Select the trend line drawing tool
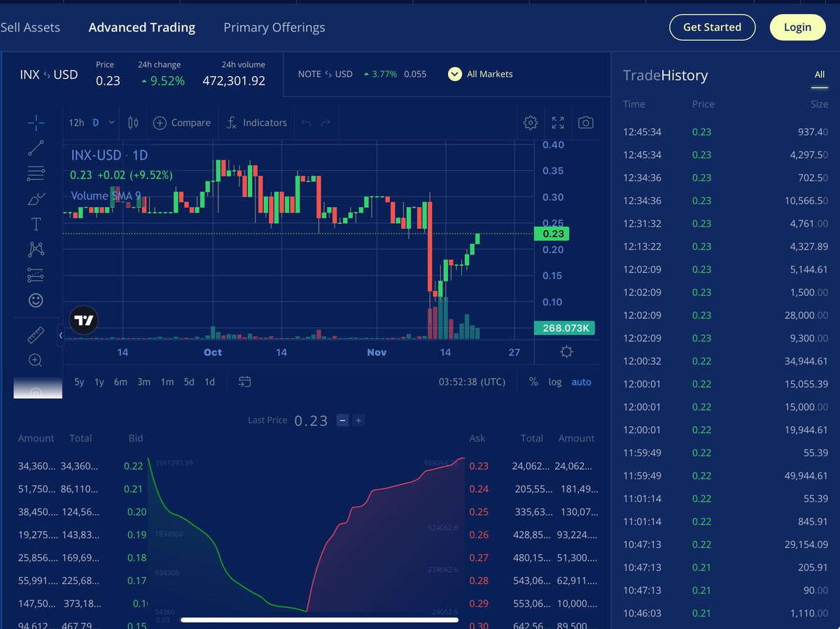 tap(36, 148)
